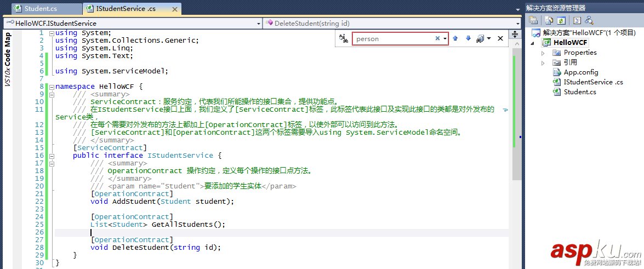Collapse the IStudentService interface at line 16
This screenshot has width=644, height=269.
pos(52,156)
